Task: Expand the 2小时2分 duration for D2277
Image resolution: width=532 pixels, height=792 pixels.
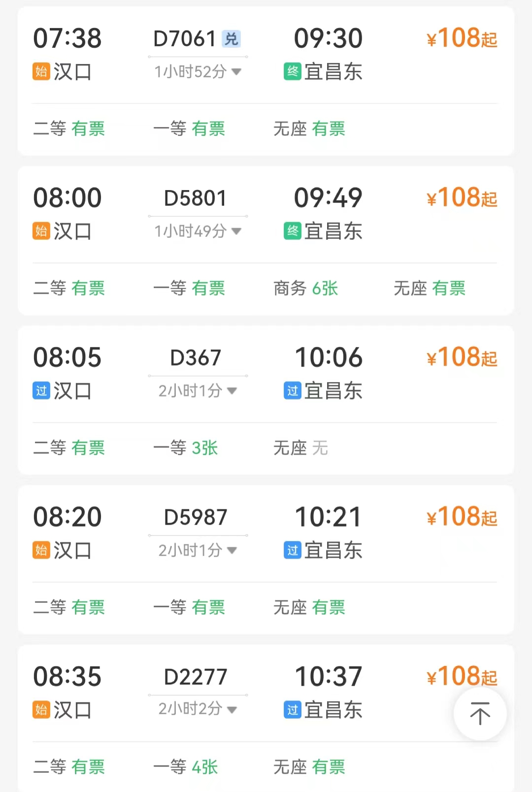Action: (x=198, y=709)
